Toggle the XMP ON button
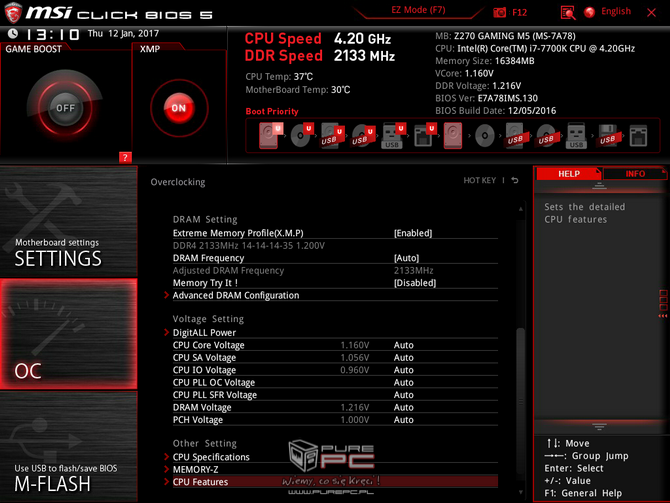670x503 pixels. [179, 108]
